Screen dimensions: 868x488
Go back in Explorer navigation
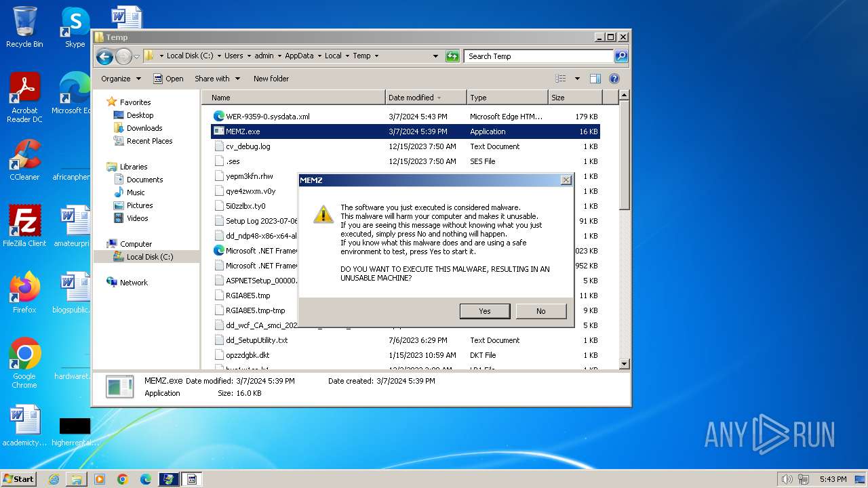click(104, 56)
